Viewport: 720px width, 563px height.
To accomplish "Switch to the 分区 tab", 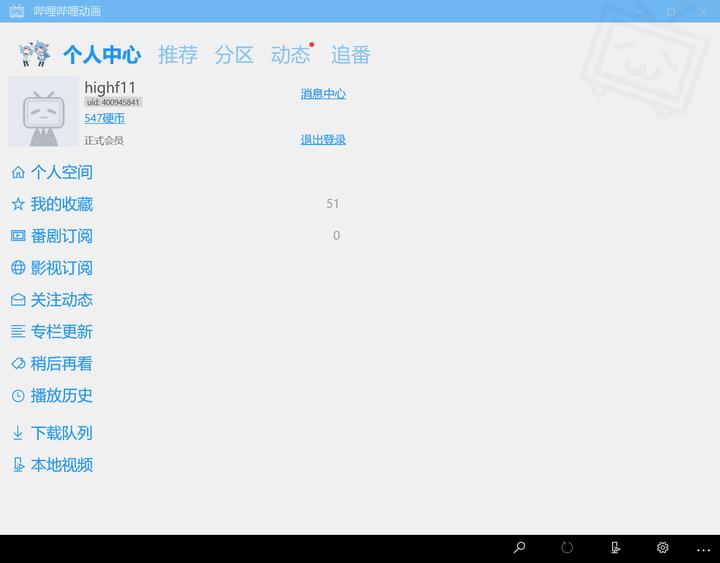I will [234, 55].
